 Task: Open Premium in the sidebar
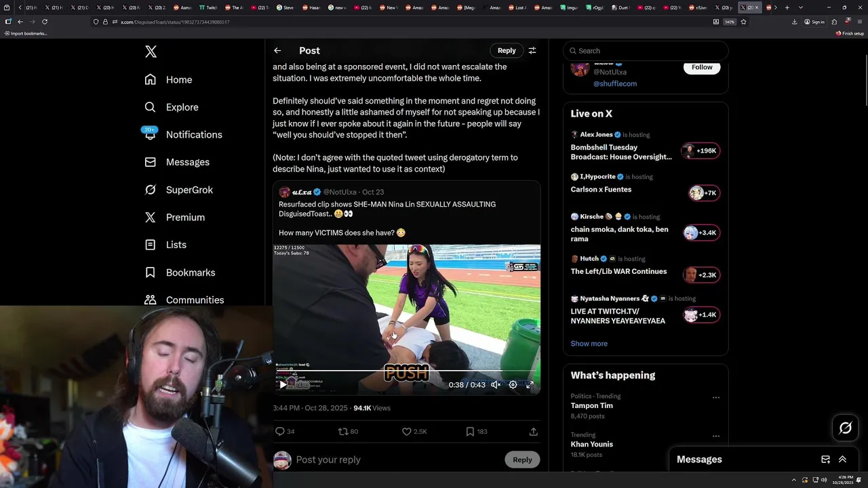[174, 217]
